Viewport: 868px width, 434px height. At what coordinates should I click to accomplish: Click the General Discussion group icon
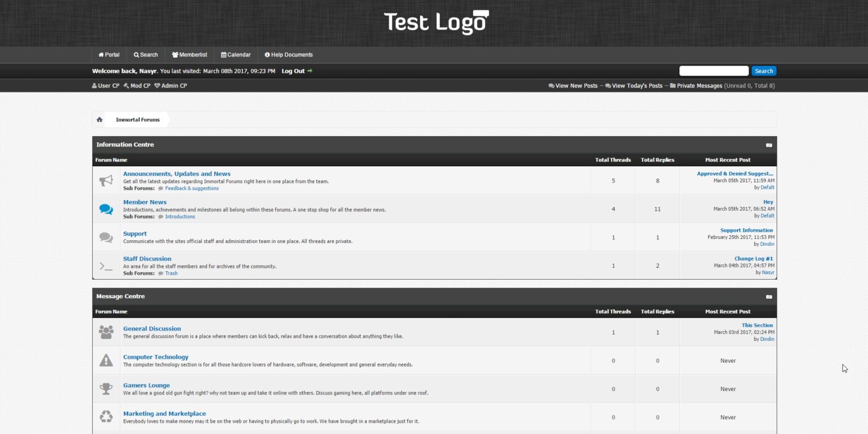point(106,332)
